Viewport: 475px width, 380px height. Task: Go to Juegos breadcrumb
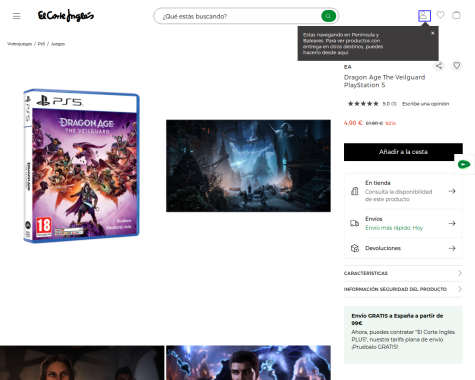tap(58, 44)
